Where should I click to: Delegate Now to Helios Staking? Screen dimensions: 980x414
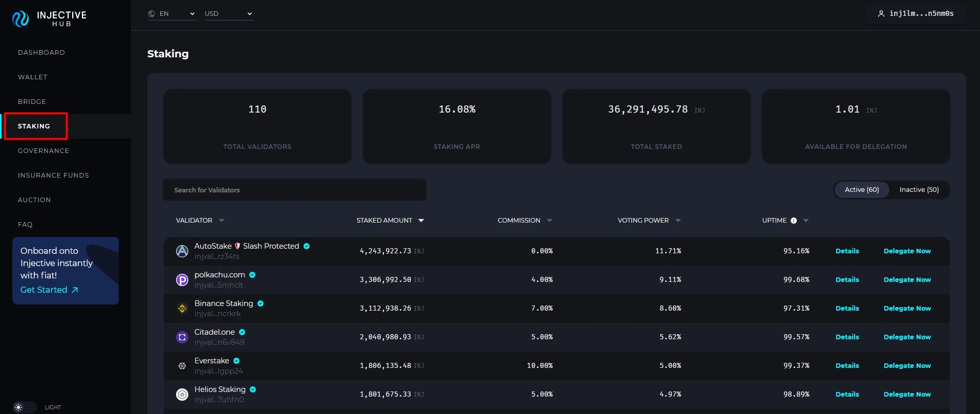pos(907,395)
